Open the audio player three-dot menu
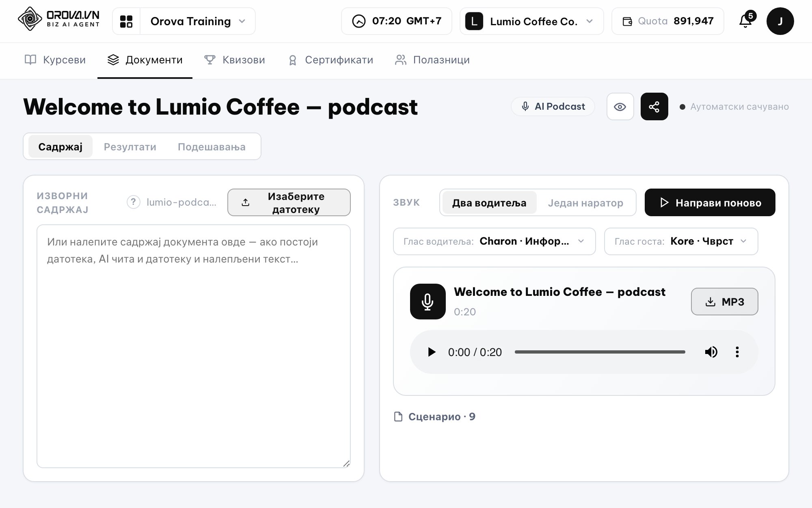 (737, 352)
